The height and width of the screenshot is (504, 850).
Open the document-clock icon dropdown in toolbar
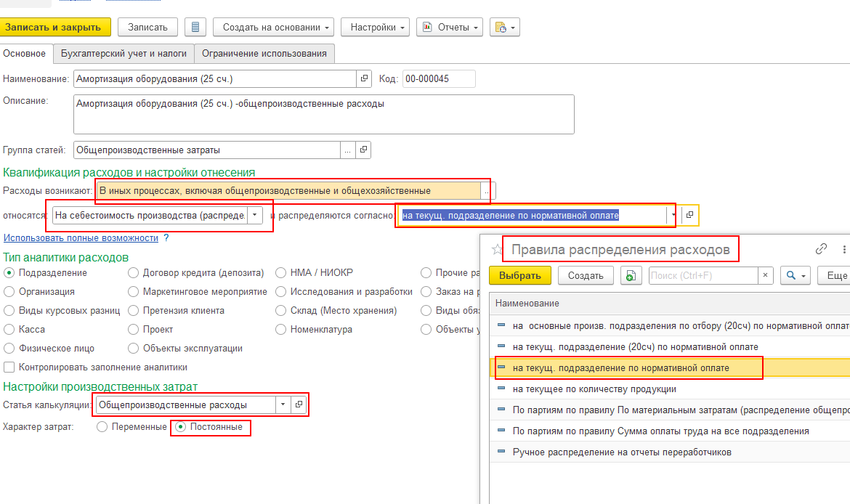point(505,27)
